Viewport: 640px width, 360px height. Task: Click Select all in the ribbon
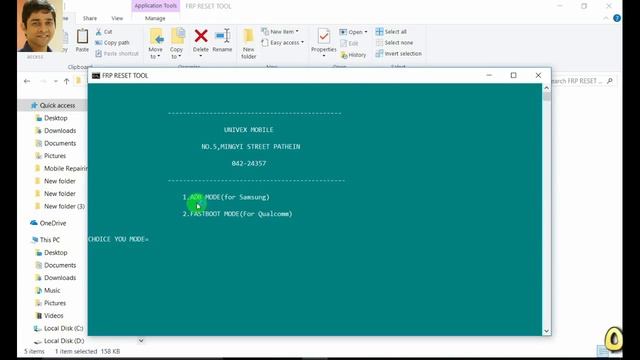pos(391,31)
